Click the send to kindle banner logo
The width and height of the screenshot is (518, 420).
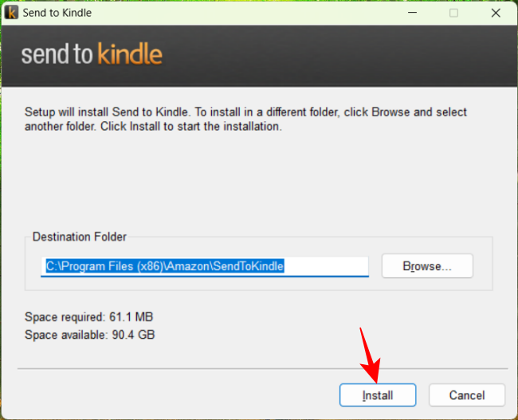[x=92, y=54]
